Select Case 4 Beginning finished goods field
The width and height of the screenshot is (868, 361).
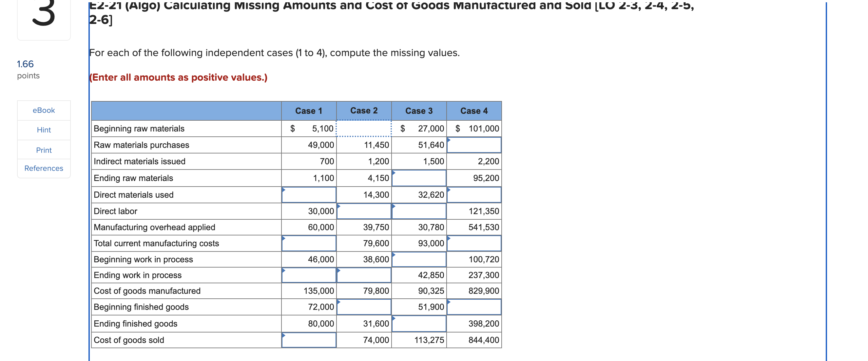coord(474,307)
